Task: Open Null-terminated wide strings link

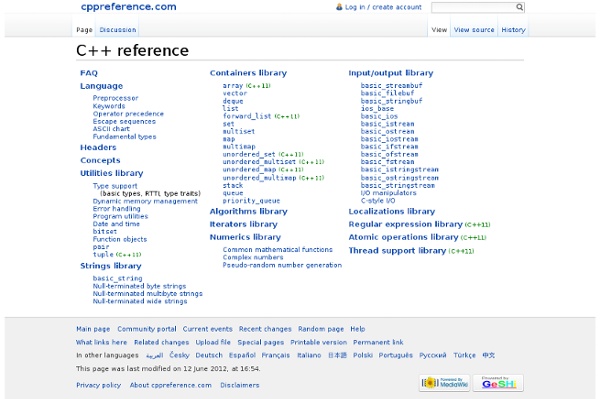Action: point(140,301)
